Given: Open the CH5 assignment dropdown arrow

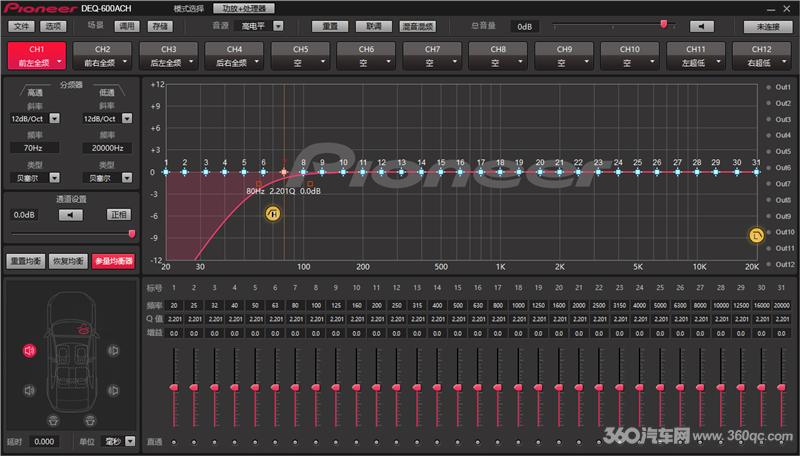Looking at the screenshot, I should coord(323,62).
